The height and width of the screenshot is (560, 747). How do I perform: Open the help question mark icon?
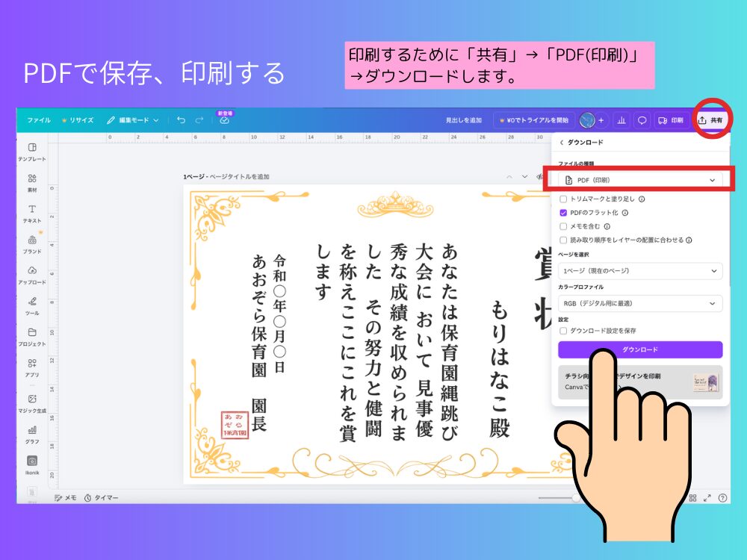(722, 497)
